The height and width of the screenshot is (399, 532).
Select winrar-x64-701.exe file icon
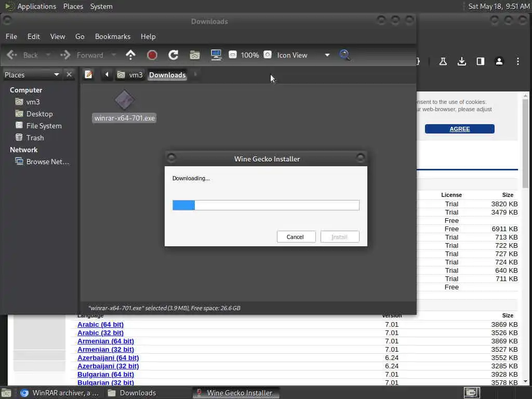(x=125, y=100)
